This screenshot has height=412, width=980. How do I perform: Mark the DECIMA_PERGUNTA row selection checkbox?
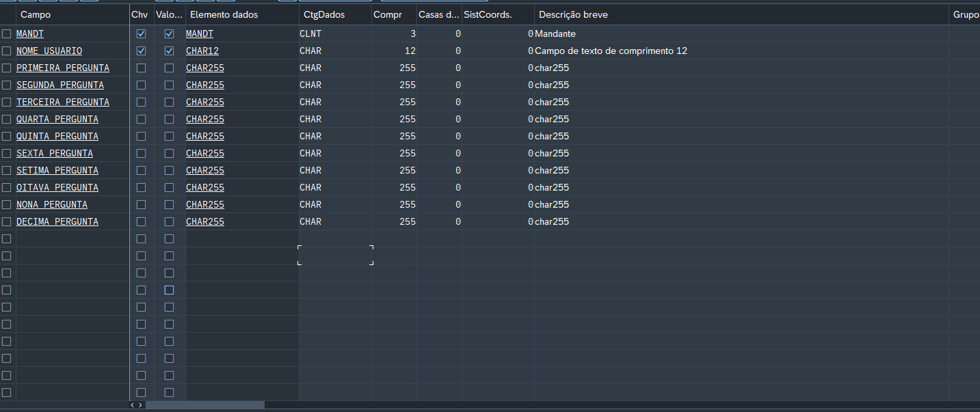coord(6,221)
